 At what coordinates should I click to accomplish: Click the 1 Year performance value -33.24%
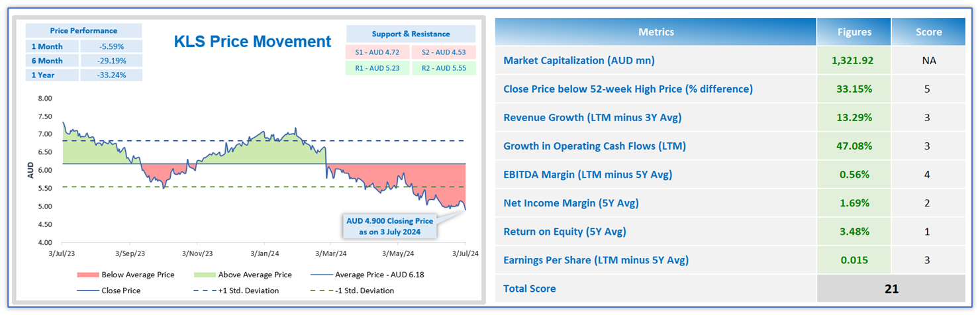pyautogui.click(x=111, y=75)
